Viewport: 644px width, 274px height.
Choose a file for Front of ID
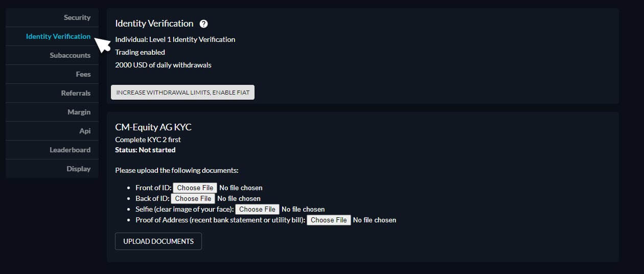(x=195, y=188)
